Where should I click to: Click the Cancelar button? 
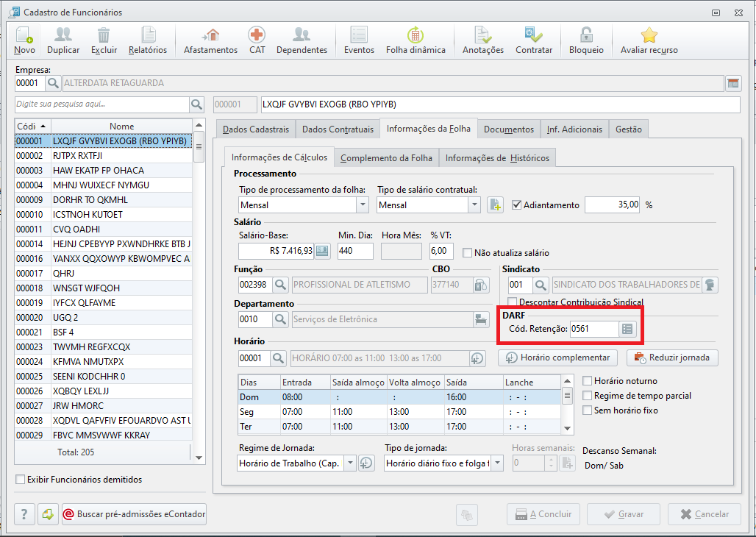click(705, 514)
